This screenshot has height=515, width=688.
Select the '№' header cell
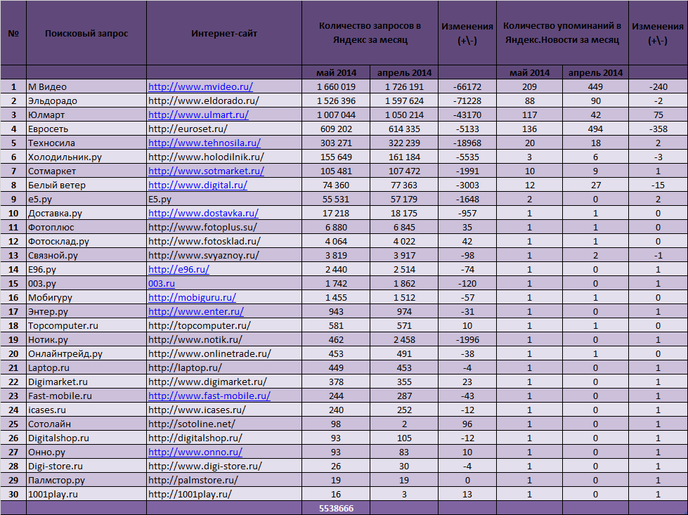[13, 33]
